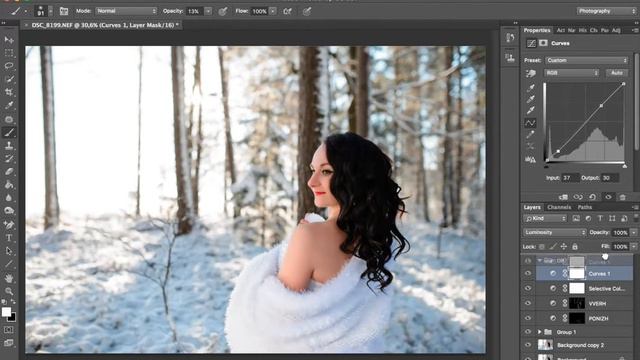Select the Hand tool
The width and height of the screenshot is (640, 360).
click(9, 278)
